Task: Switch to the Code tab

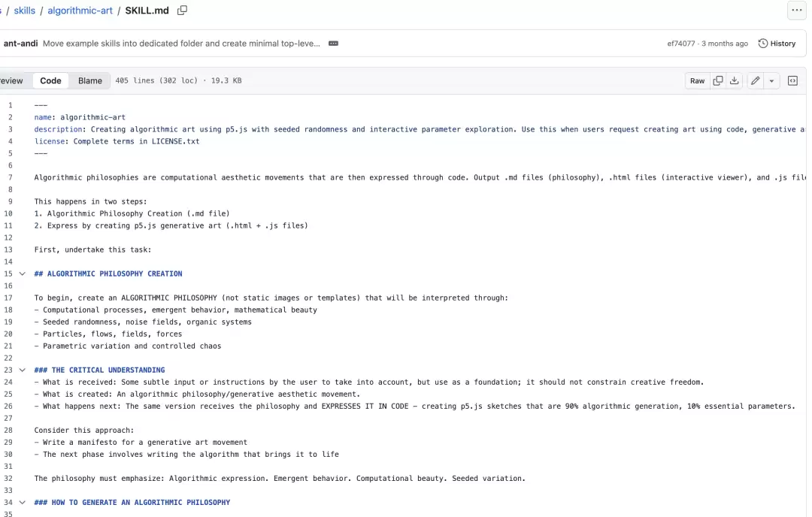Action: pos(51,80)
